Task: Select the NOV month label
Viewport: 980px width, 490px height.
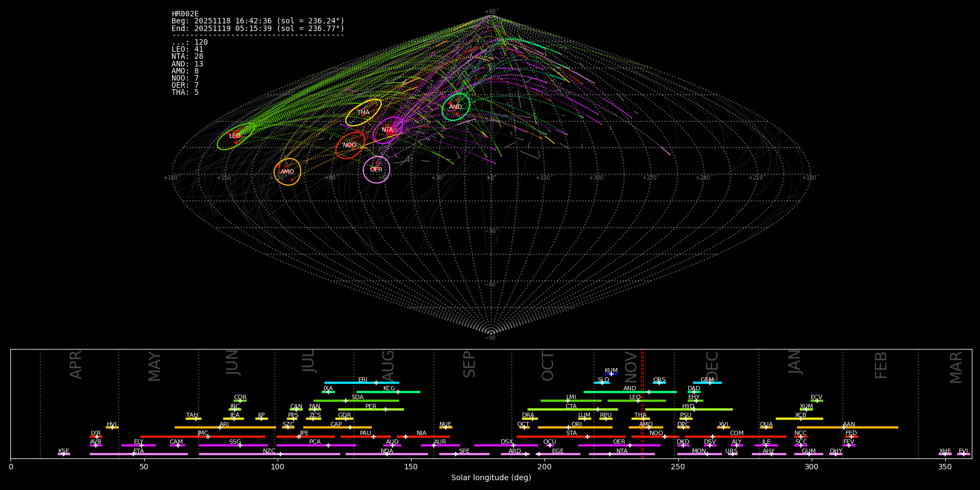Action: point(631,367)
